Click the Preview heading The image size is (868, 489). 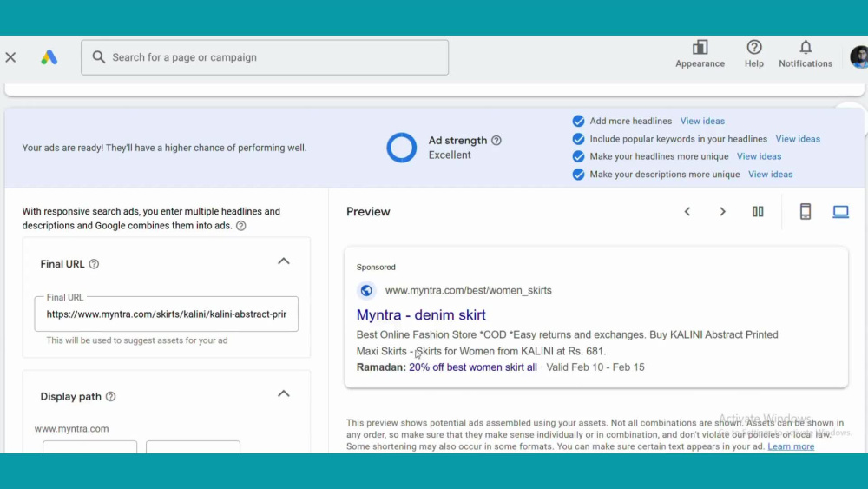tap(368, 212)
